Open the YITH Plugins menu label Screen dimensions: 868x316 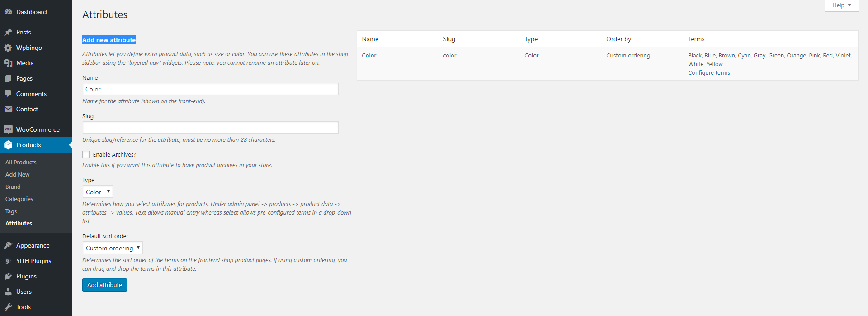33,261
